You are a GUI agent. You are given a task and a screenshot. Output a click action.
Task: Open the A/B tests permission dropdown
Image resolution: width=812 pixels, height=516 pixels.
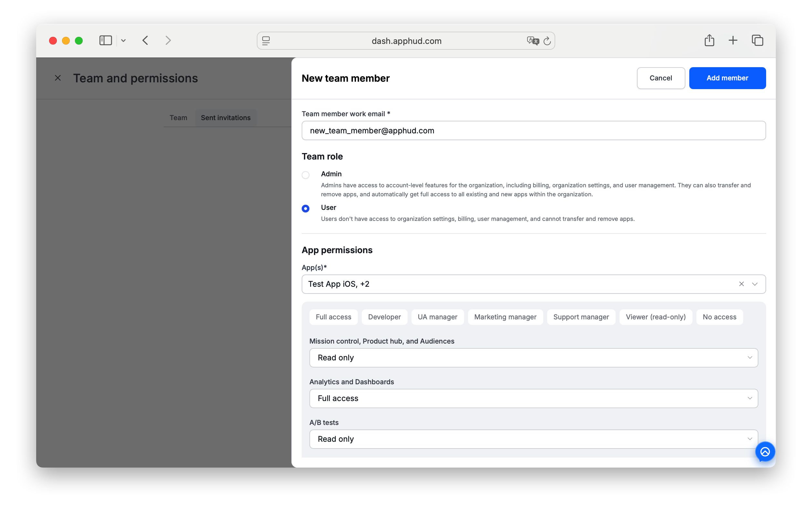534,439
